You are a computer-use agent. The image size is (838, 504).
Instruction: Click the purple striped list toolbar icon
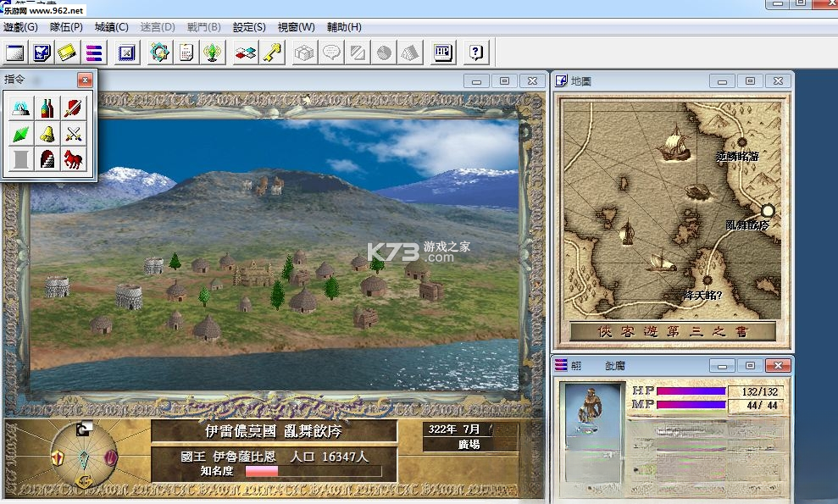coord(94,53)
